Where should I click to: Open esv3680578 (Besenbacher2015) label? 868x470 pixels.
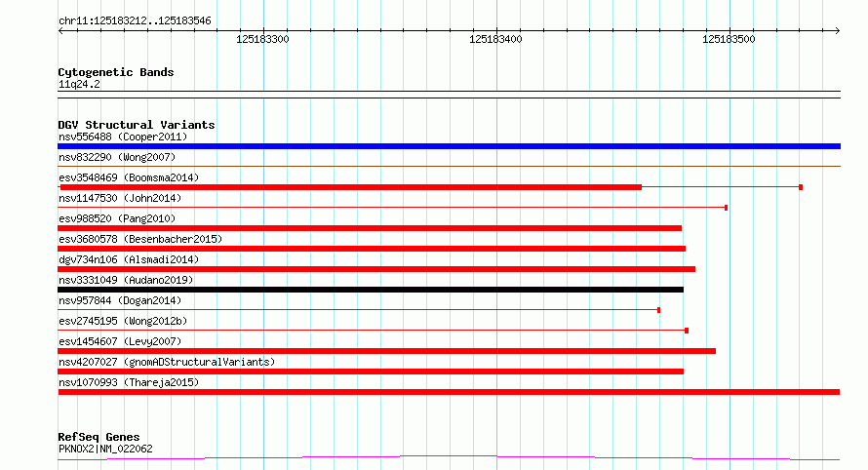[140, 239]
